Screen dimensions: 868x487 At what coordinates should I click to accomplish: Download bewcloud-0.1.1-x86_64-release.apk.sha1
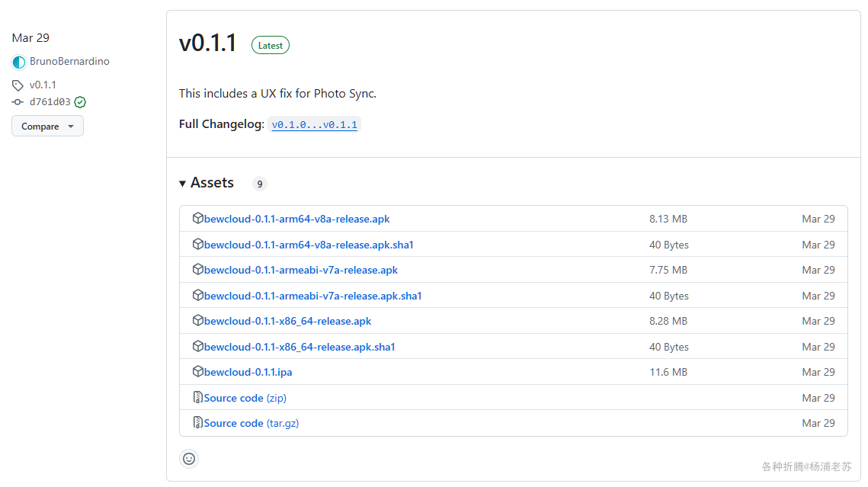299,347
